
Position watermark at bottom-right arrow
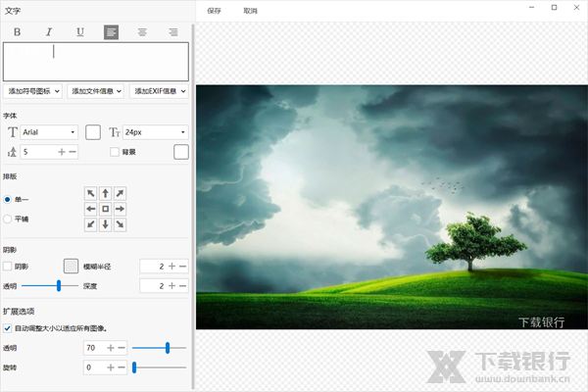(x=121, y=224)
